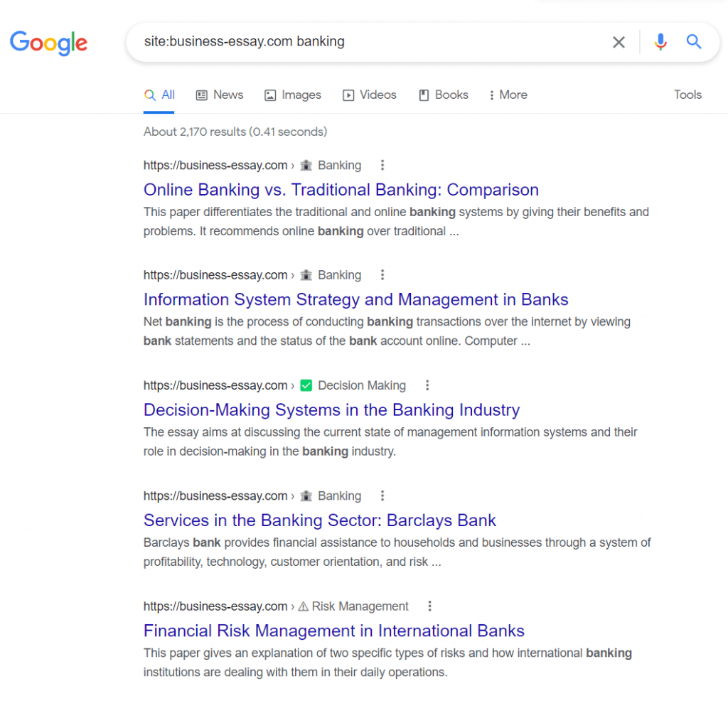The width and height of the screenshot is (728, 701).
Task: Click inside the search input field
Action: (355, 42)
